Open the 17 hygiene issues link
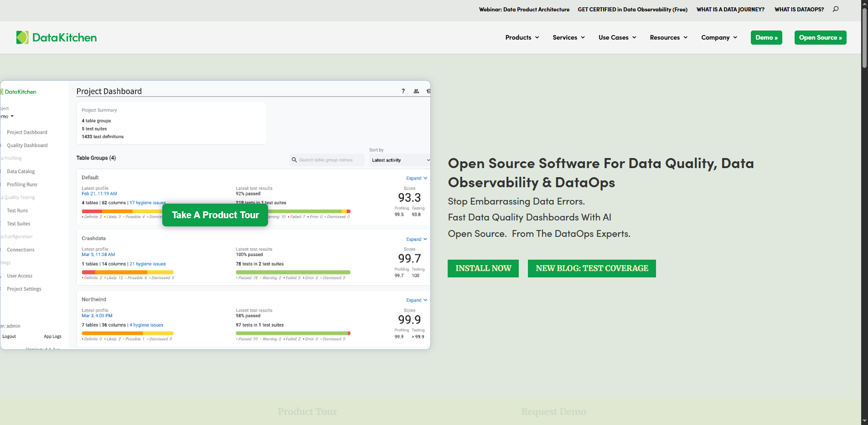The width and height of the screenshot is (868, 425). point(148,203)
